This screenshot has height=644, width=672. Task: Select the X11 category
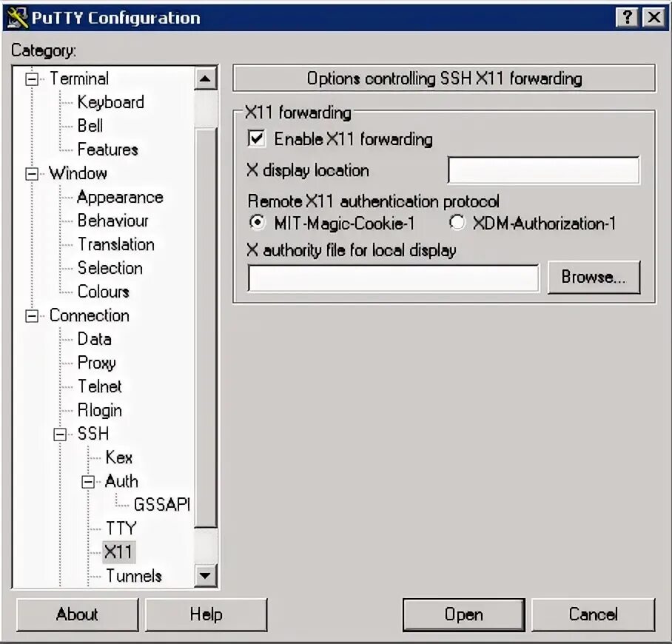tap(118, 552)
